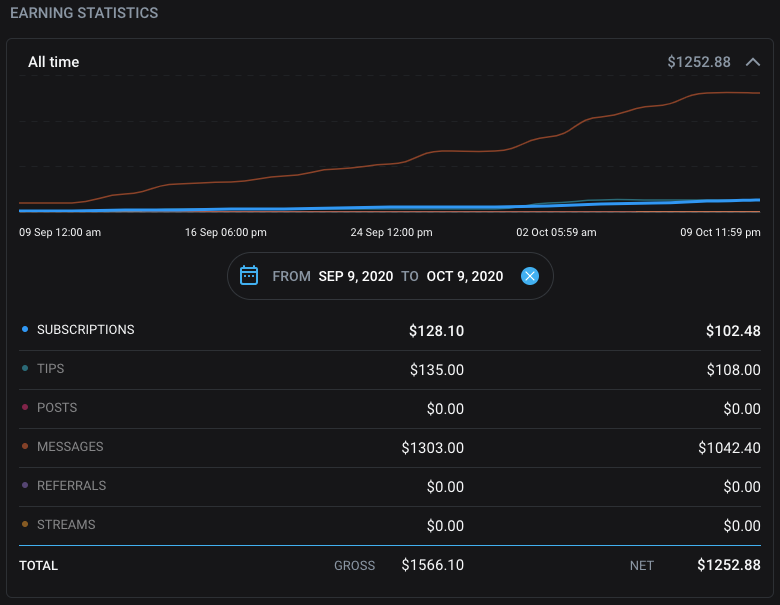Click the $1566.10 gross total
Viewport: 780px width, 605px height.
pos(433,565)
